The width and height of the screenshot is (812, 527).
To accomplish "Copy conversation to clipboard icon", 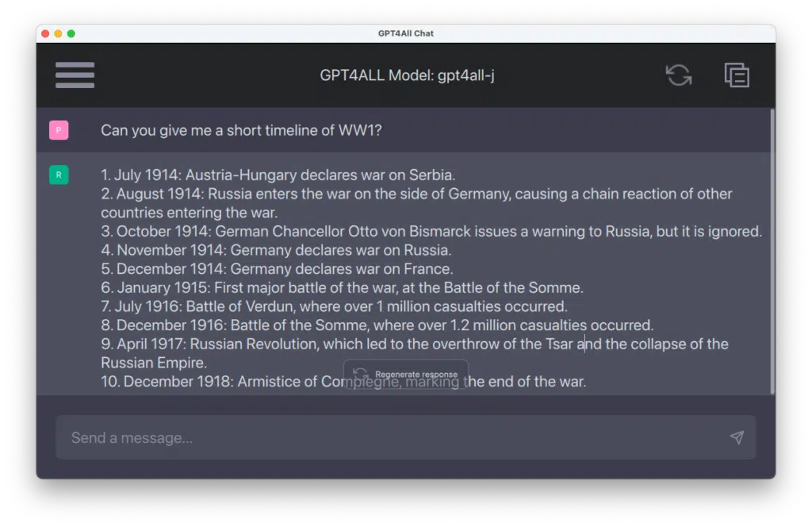I will coord(737,75).
